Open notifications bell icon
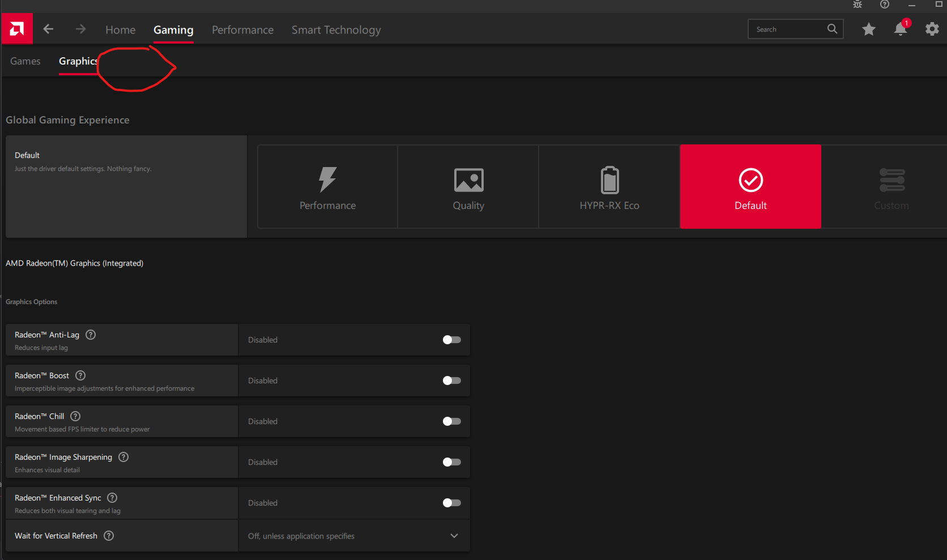The height and width of the screenshot is (560, 947). pyautogui.click(x=900, y=29)
